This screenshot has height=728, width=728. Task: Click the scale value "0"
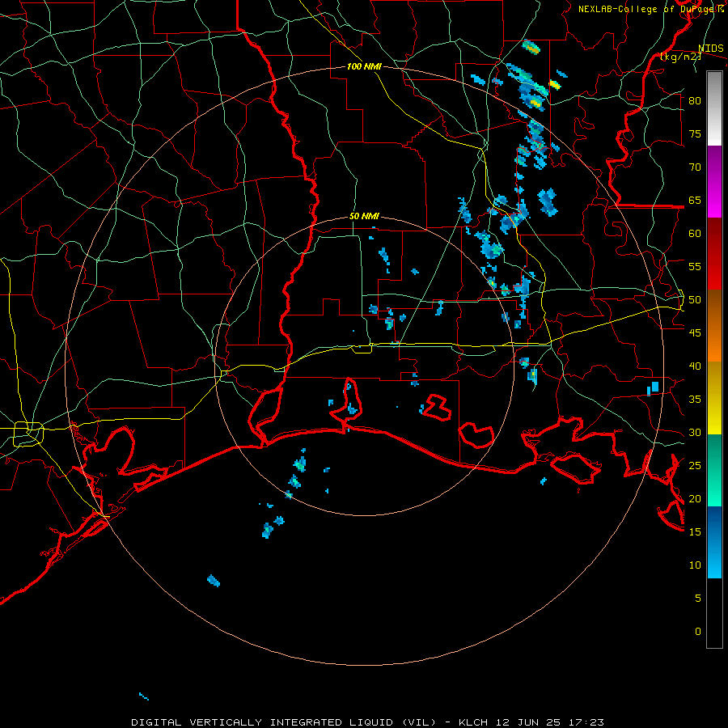tap(698, 632)
